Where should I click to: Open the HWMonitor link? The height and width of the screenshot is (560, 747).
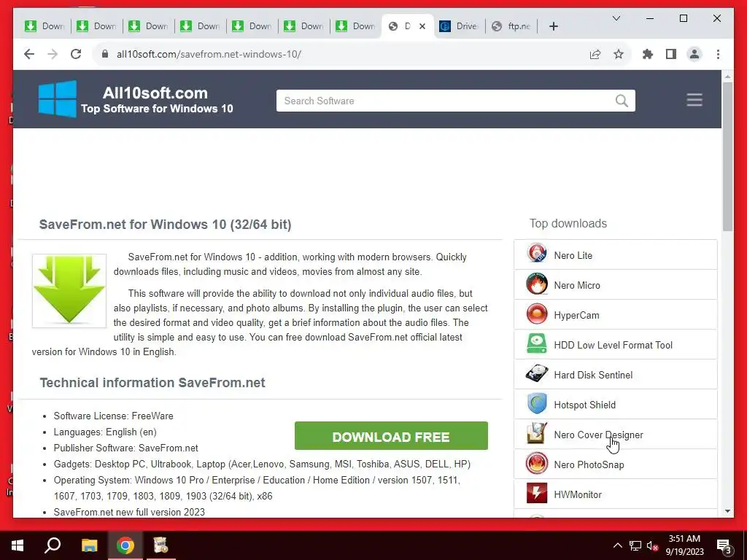click(578, 495)
